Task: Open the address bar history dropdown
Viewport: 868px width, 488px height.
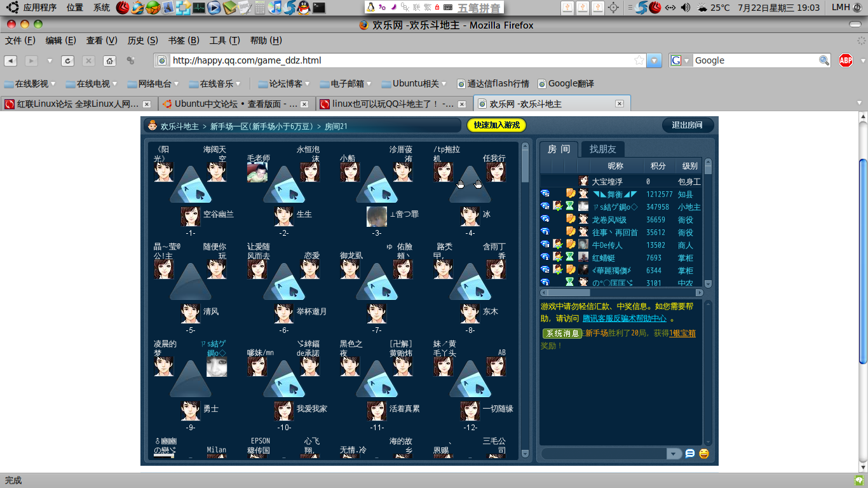Action: 654,60
